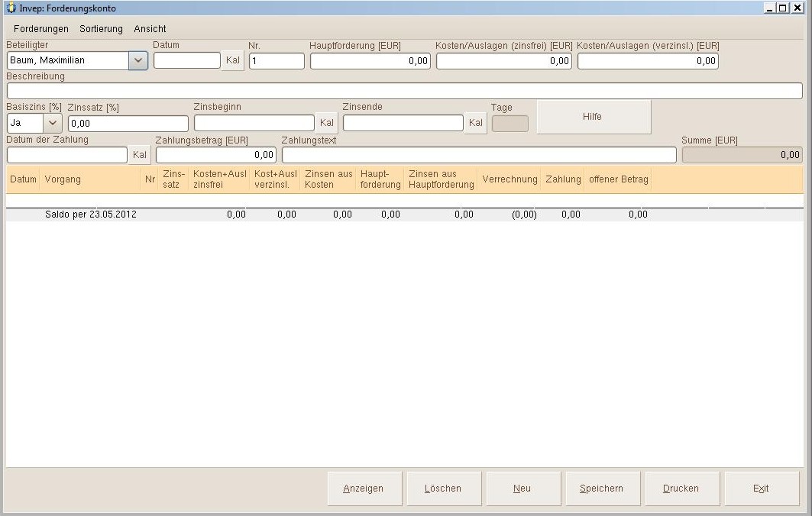The image size is (812, 516).
Task: Click the Zinsen aus Kosten column header
Action: pyautogui.click(x=328, y=179)
